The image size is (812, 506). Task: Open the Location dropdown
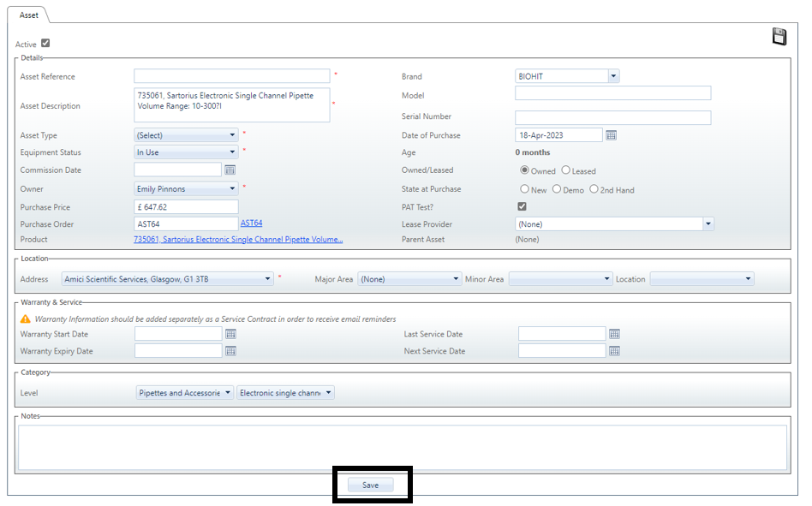702,279
